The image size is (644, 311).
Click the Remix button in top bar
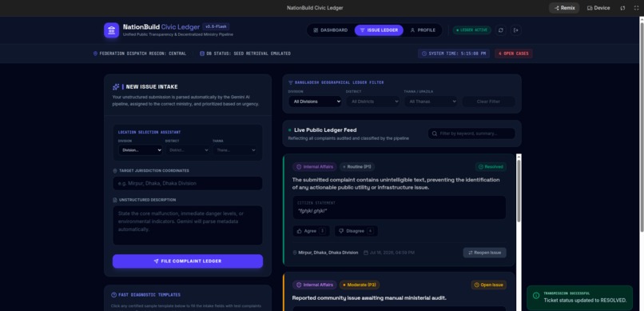[x=564, y=8]
